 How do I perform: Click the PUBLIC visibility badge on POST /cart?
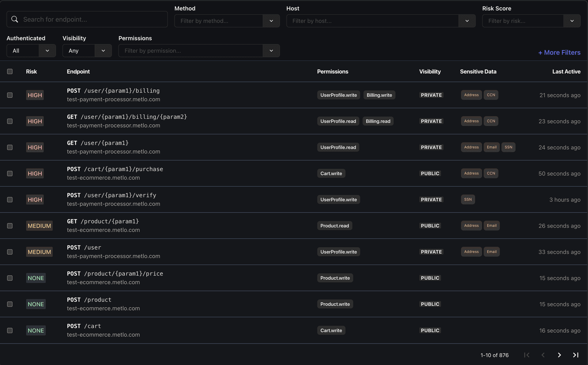[430, 330]
